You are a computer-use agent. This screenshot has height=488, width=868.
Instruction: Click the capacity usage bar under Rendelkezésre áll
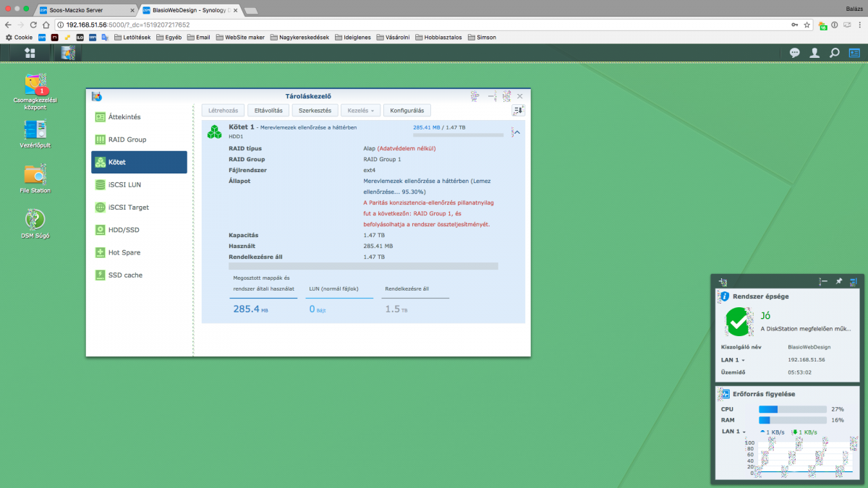[363, 266]
